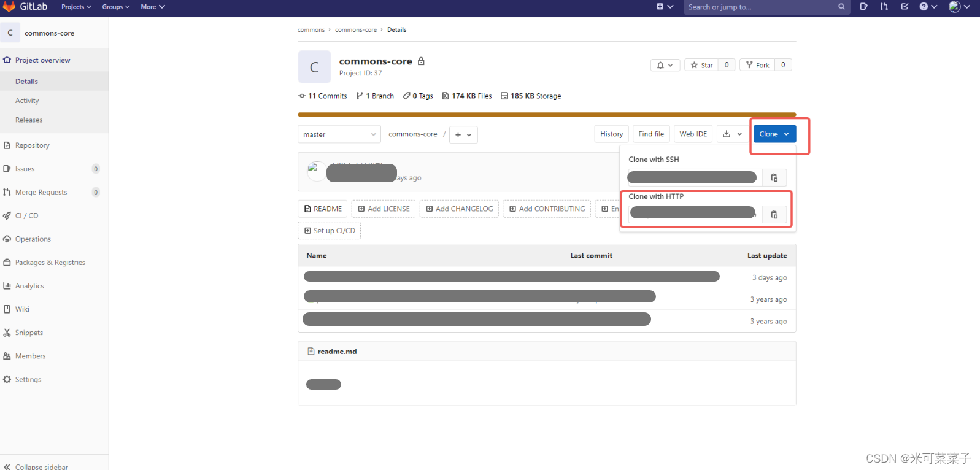Click the Packages & Registries icon
Viewport: 980px width, 470px height.
pyautogui.click(x=7, y=263)
